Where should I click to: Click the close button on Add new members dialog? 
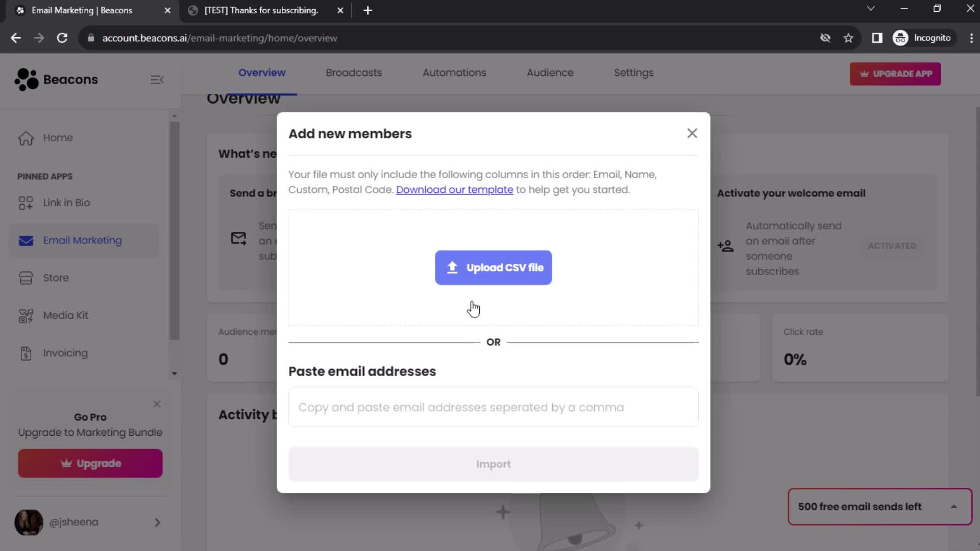[692, 133]
